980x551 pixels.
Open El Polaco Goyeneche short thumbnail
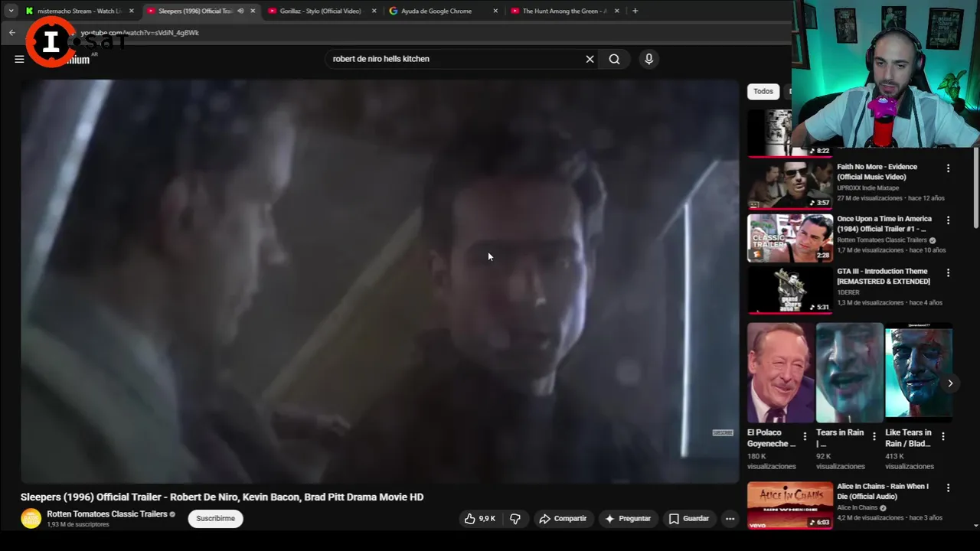[x=781, y=373]
